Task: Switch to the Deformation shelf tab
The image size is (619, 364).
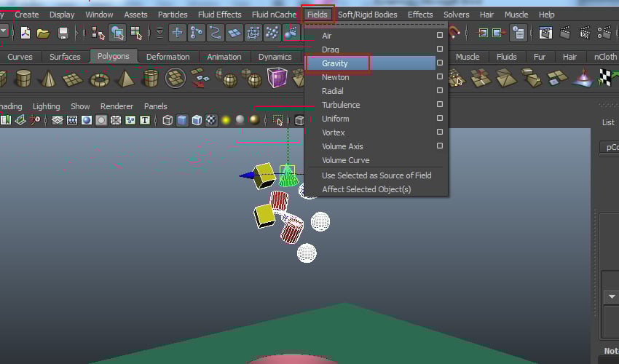Action: (x=167, y=57)
